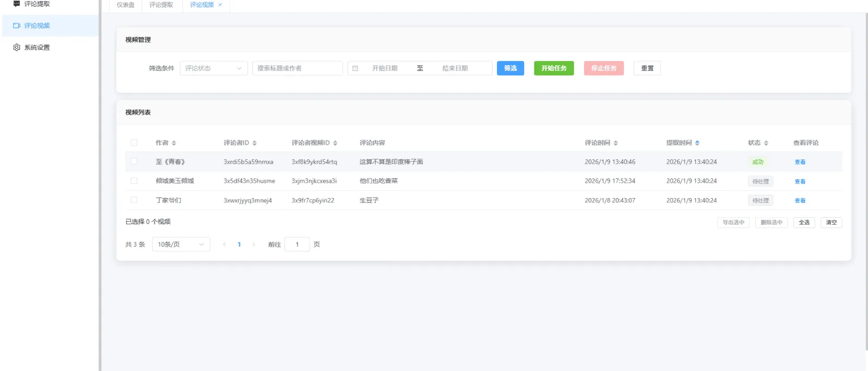The width and height of the screenshot is (868, 371).
Task: Sort by 评论时间 column arrows
Action: [616, 143]
